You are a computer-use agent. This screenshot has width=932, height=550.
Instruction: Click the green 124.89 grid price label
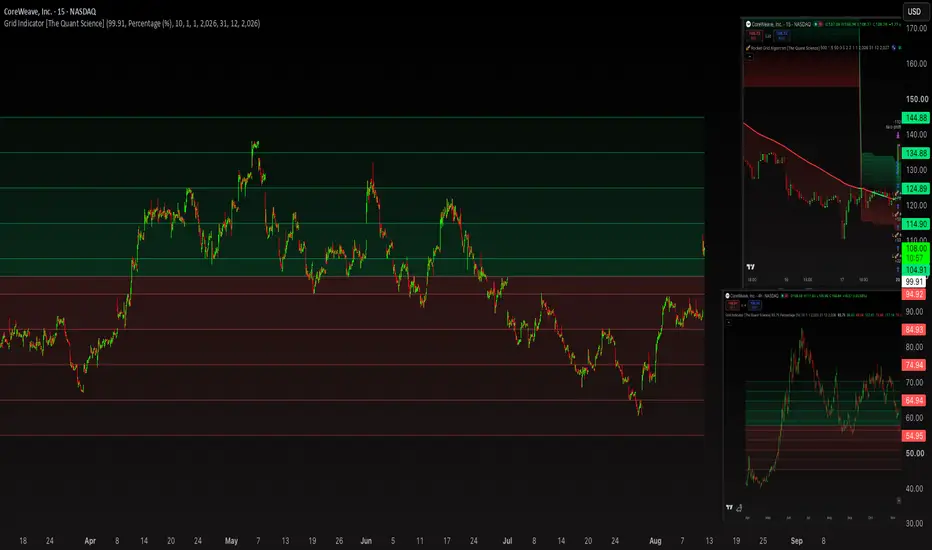(x=916, y=188)
